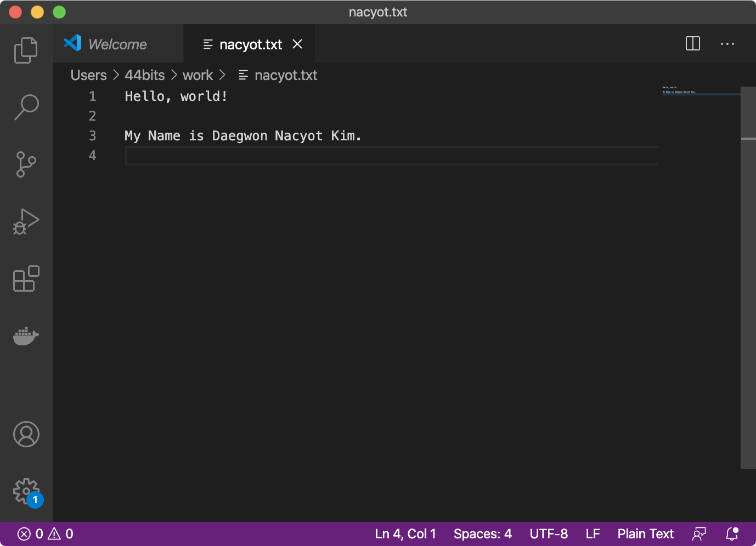Expand the 44bits breadcrumb folder

[x=145, y=75]
